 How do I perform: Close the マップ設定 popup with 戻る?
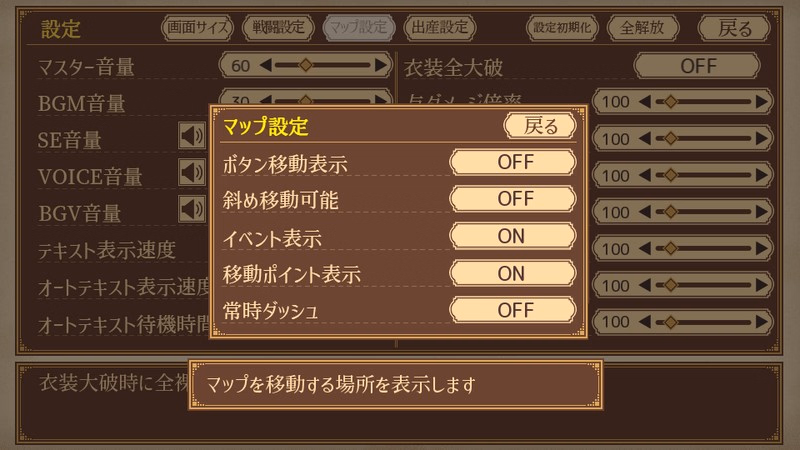(x=540, y=126)
